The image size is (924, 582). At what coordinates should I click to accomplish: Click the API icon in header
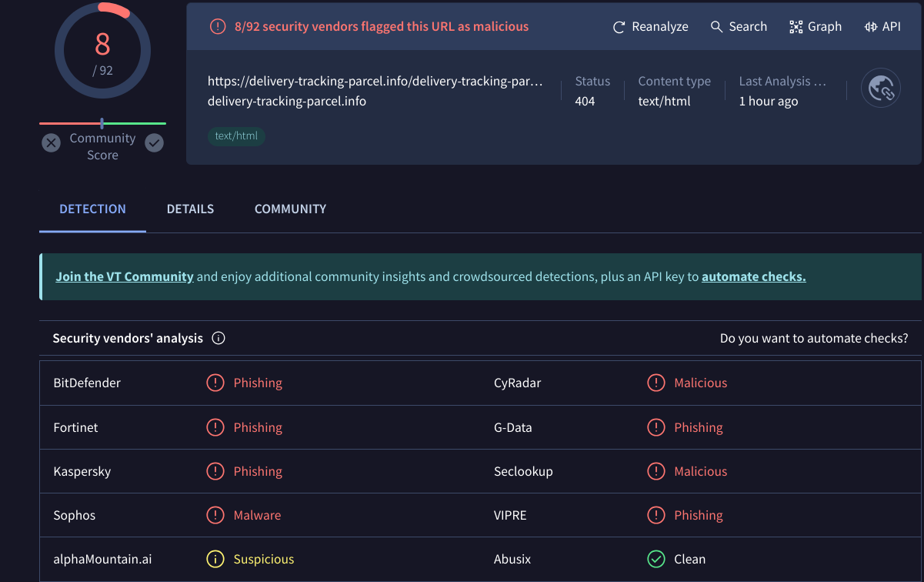(x=871, y=27)
